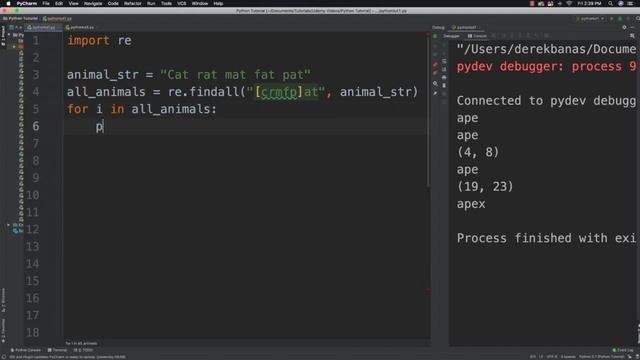The image size is (640, 360).
Task: Open macOS Spotlight search icon
Action: pyautogui.click(x=610, y=3)
